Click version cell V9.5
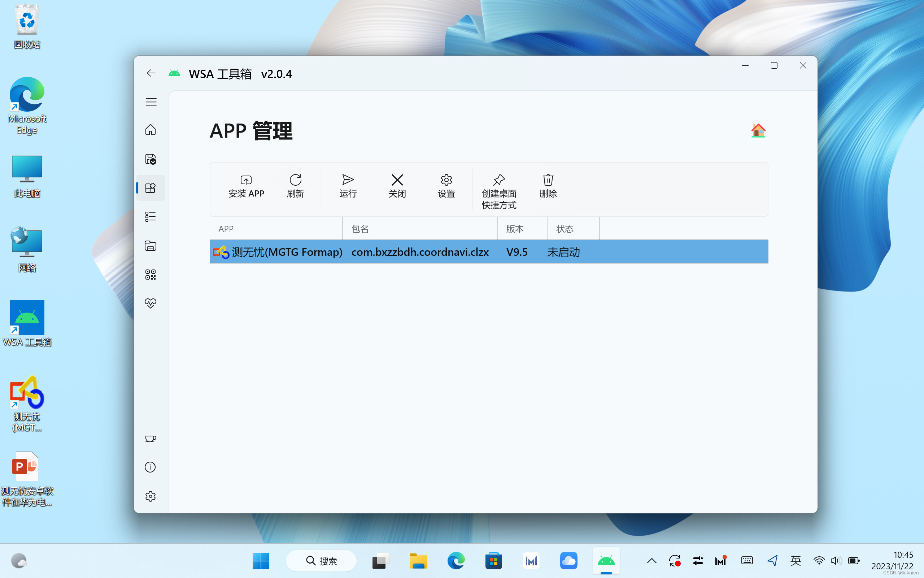This screenshot has width=924, height=578. coord(517,252)
